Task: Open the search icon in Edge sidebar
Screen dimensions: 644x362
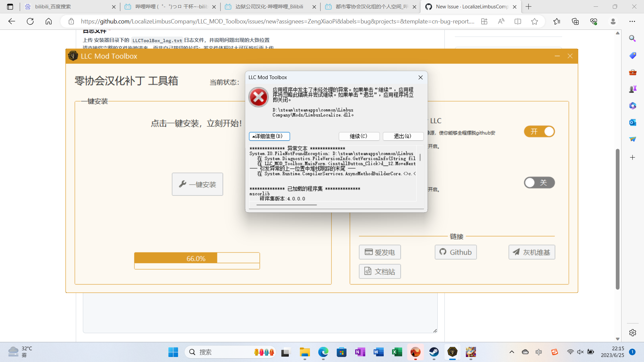Action: point(633,38)
